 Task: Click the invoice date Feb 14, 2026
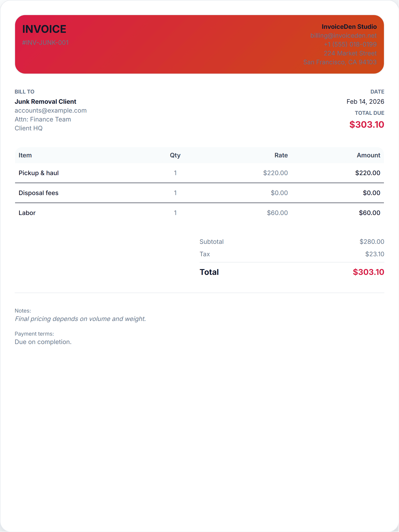point(365,102)
